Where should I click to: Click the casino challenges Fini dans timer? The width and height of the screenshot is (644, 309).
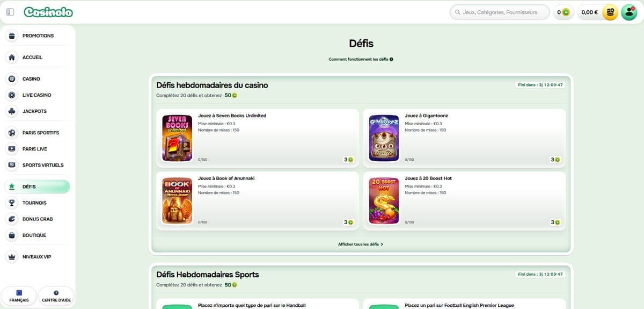(x=541, y=85)
